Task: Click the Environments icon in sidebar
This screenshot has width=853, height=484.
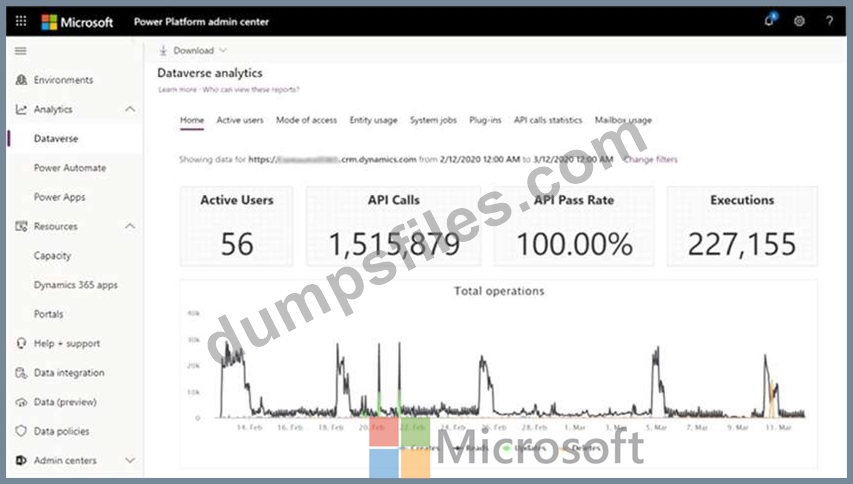Action: [21, 80]
